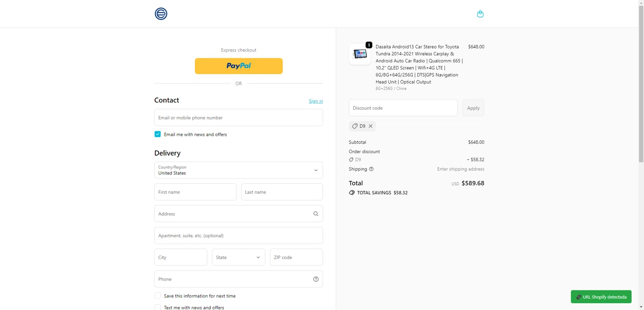The height and width of the screenshot is (310, 644).
Task: Click the phone field help icon
Action: [x=316, y=279]
